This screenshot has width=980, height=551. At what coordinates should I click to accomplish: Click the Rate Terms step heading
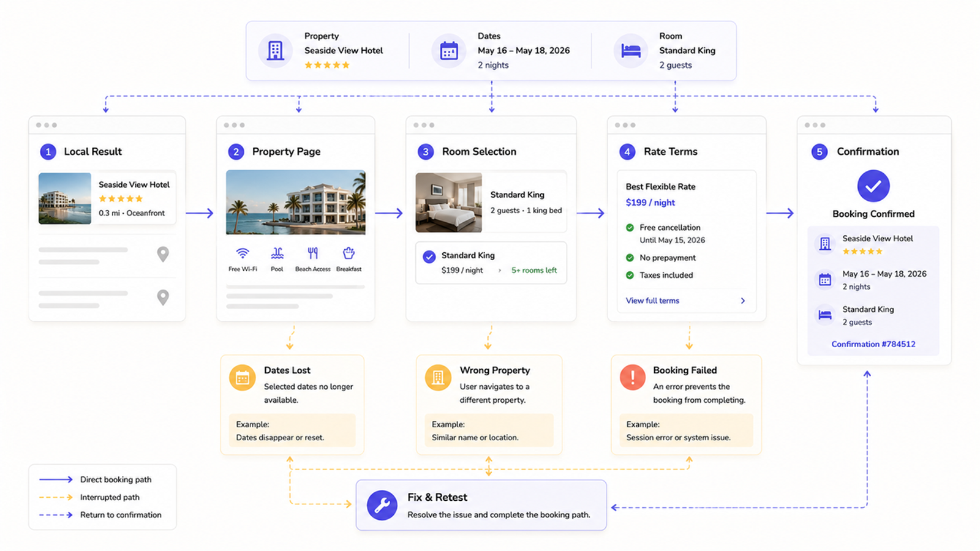tap(671, 151)
